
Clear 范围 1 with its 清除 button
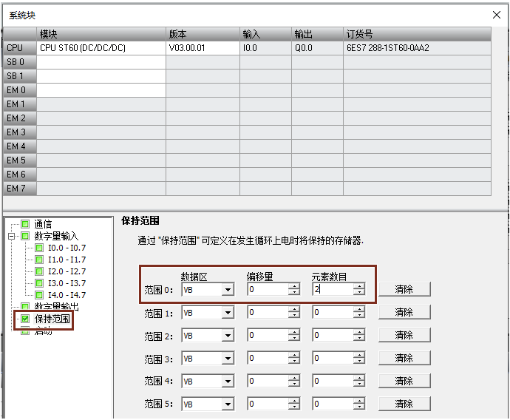pos(404,312)
